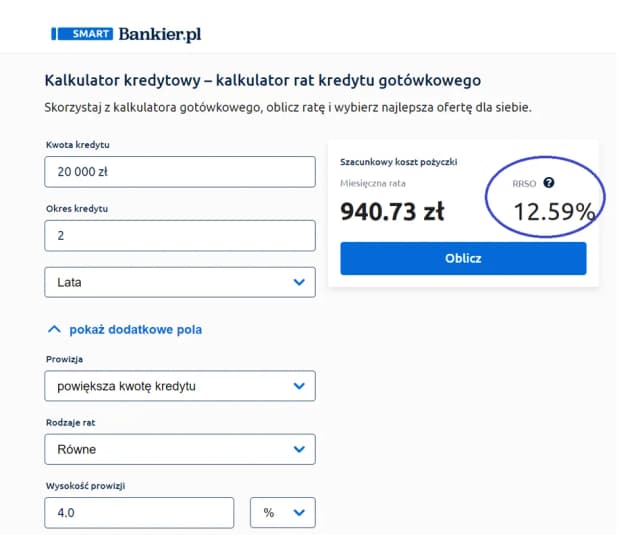Click the "Skorzystaj z kalkulatora gotówkowego" subtitle text
Image resolution: width=640 pixels, height=558 pixels.
tap(287, 107)
